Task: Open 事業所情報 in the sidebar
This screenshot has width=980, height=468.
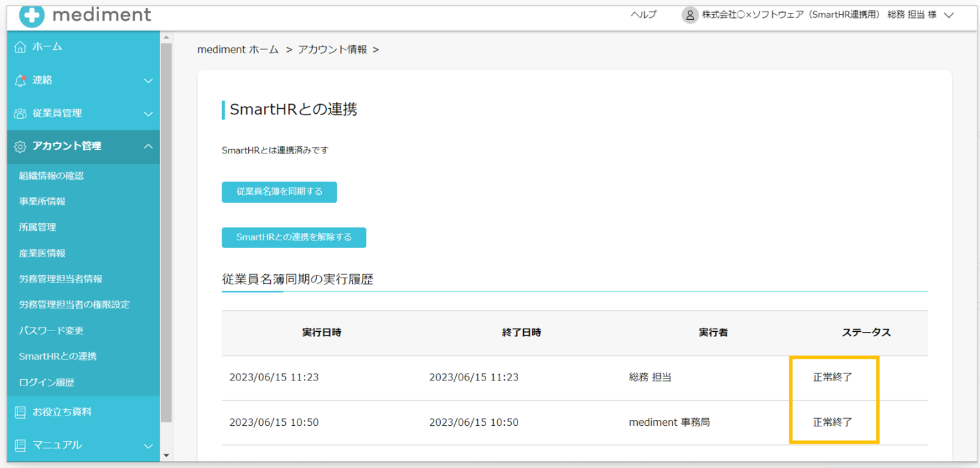Action: pos(42,201)
